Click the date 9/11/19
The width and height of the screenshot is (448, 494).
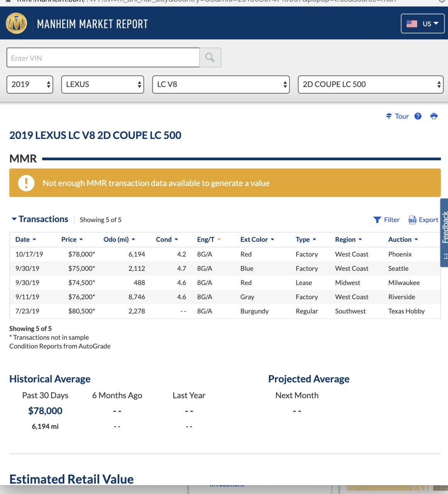[x=27, y=297]
